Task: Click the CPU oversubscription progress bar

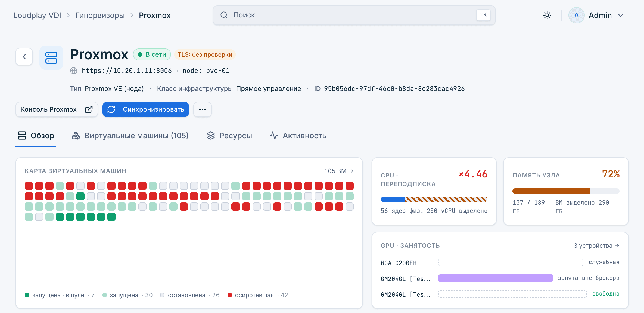Action: click(x=434, y=199)
